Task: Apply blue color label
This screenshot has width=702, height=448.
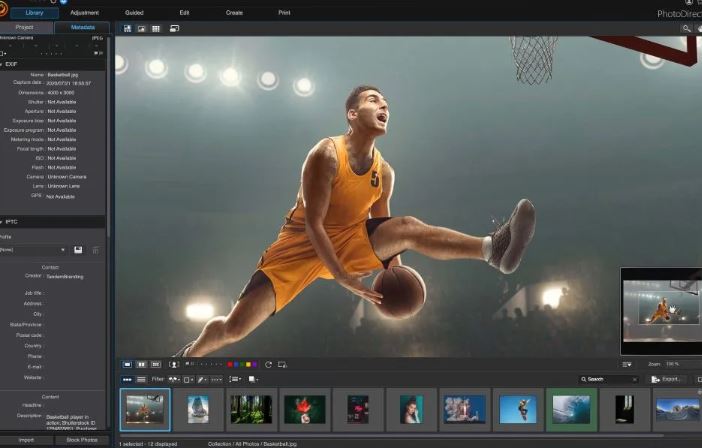Action: [236, 365]
